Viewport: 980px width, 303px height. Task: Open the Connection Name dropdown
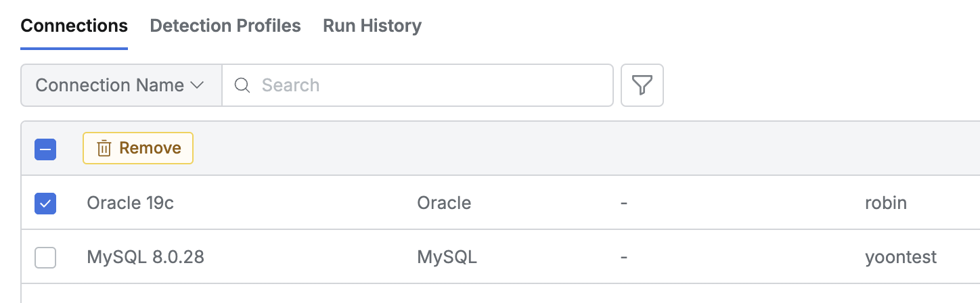click(120, 85)
